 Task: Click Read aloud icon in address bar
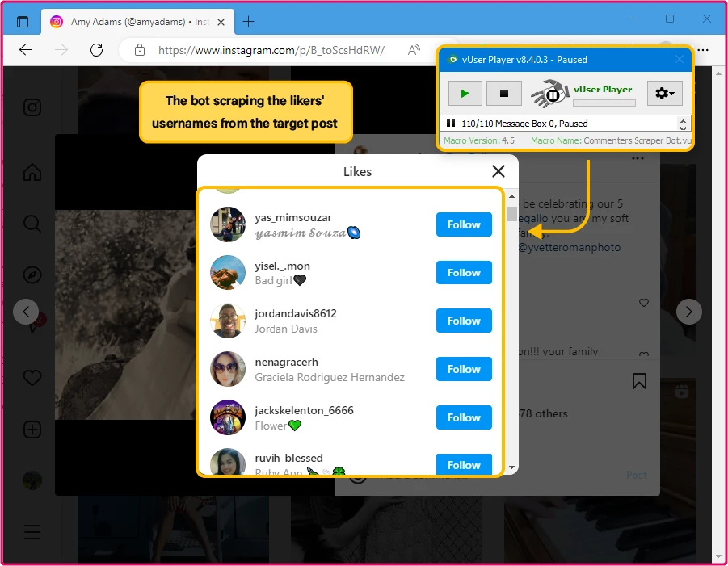[x=413, y=49]
